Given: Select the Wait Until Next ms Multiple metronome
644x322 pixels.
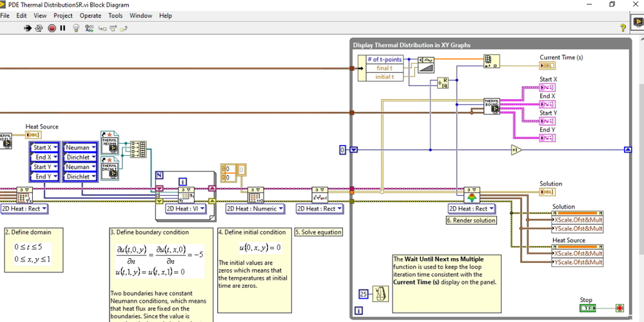Looking at the screenshot, I should tap(380, 294).
